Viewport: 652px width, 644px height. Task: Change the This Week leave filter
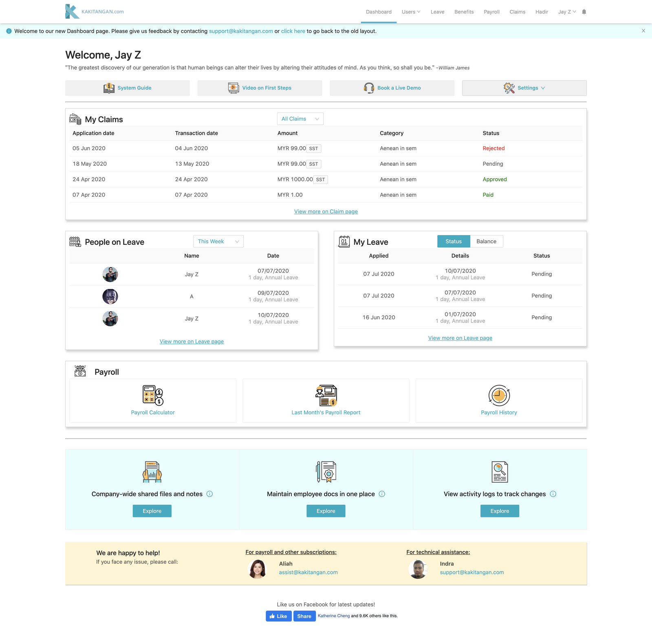[x=218, y=241]
